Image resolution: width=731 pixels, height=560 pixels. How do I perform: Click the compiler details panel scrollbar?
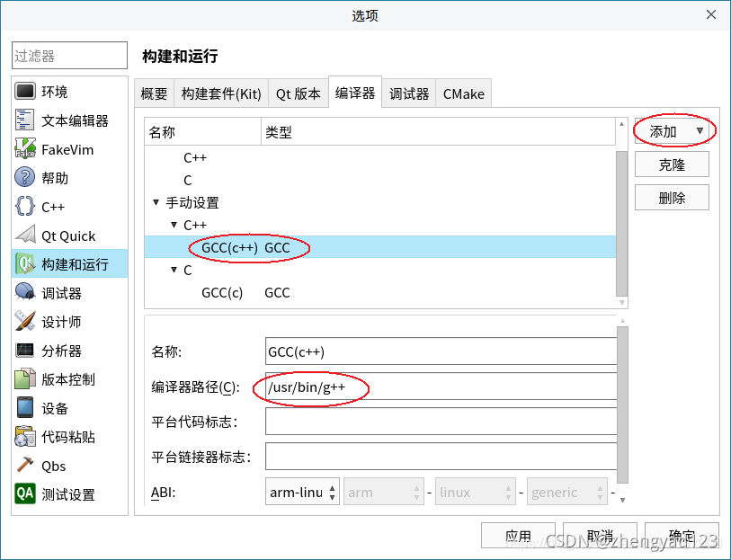pyautogui.click(x=622, y=404)
